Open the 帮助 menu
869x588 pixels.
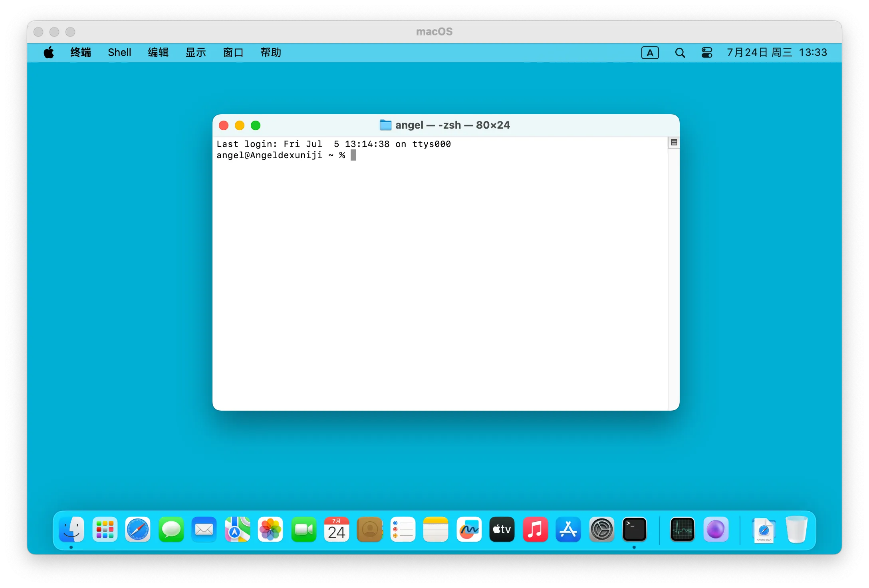pos(271,53)
